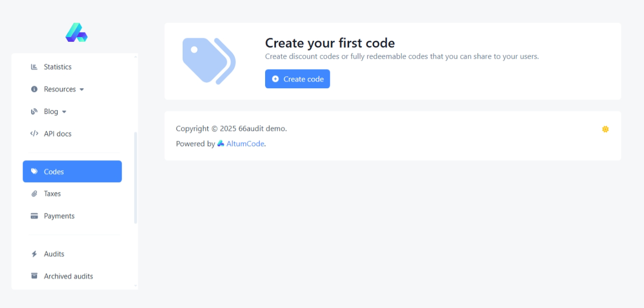Screen dimensions: 644x308
Task: Open the Codes menu item
Action: tap(72, 171)
